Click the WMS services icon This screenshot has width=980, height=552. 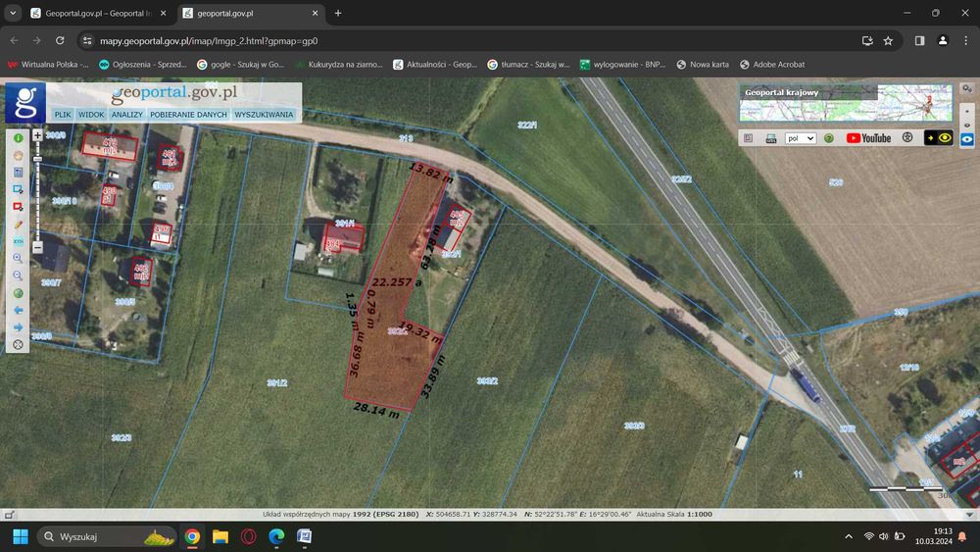pos(771,138)
